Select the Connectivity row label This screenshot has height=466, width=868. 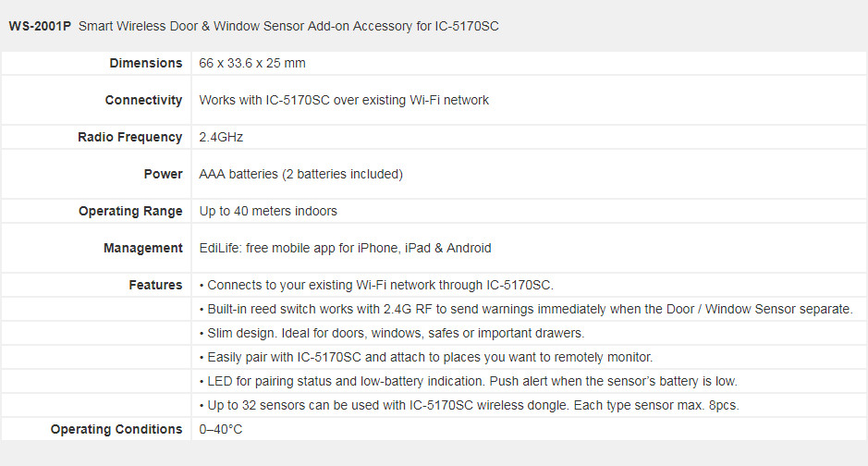(x=143, y=100)
